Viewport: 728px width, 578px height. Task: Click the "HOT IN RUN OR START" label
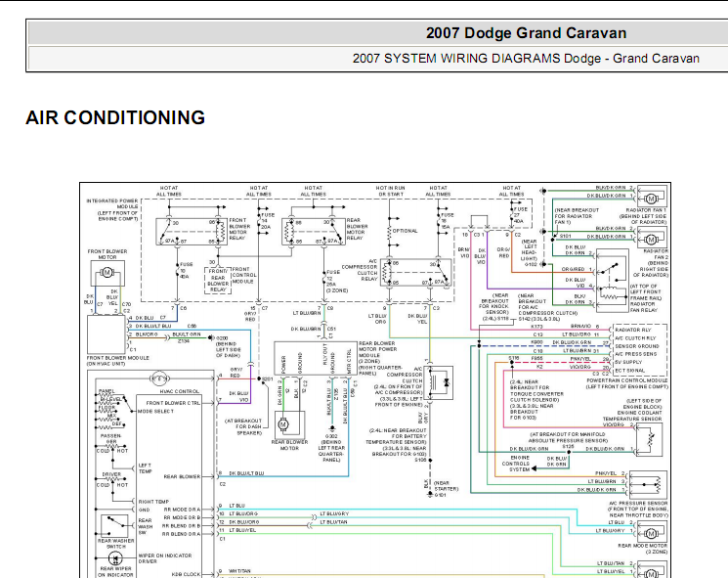390,191
